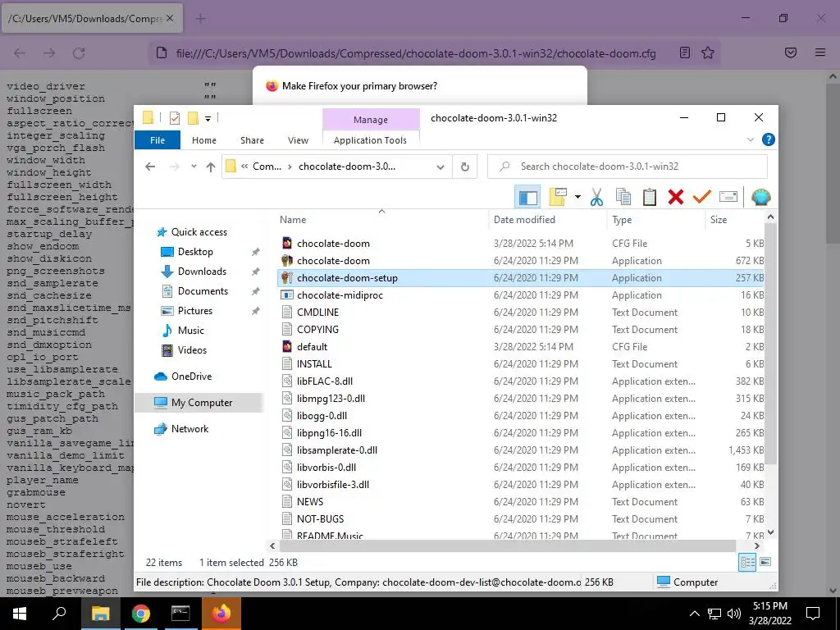Refresh the Explorer folder view
The image size is (840, 630).
click(465, 167)
